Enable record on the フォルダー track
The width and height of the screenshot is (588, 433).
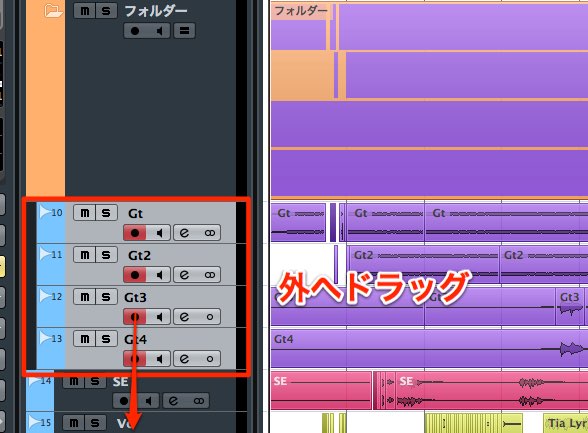click(135, 31)
